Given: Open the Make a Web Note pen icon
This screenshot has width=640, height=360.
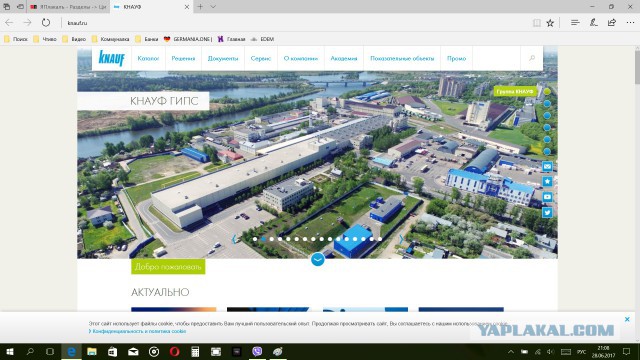Looking at the screenshot, I should pyautogui.click(x=593, y=23).
